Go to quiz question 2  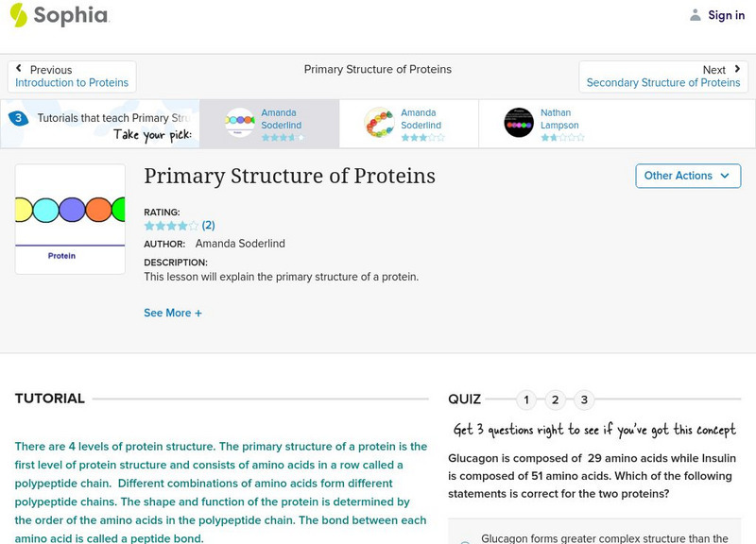[x=556, y=399]
